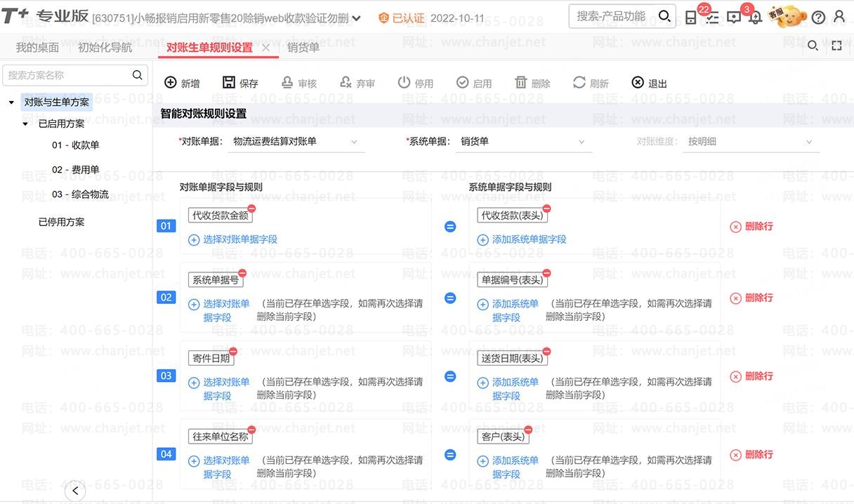This screenshot has height=504, width=854.
Task: Click 选择对账单据字段 in row 02
Action: (x=219, y=310)
